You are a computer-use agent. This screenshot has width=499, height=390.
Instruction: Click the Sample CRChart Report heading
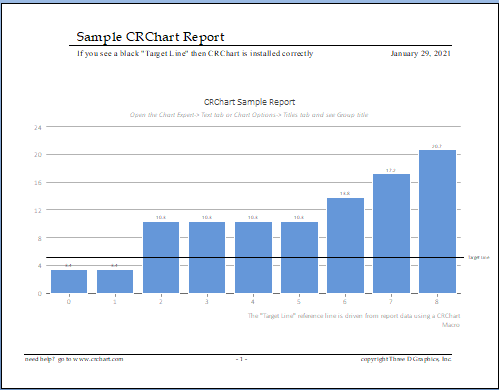[x=150, y=37]
